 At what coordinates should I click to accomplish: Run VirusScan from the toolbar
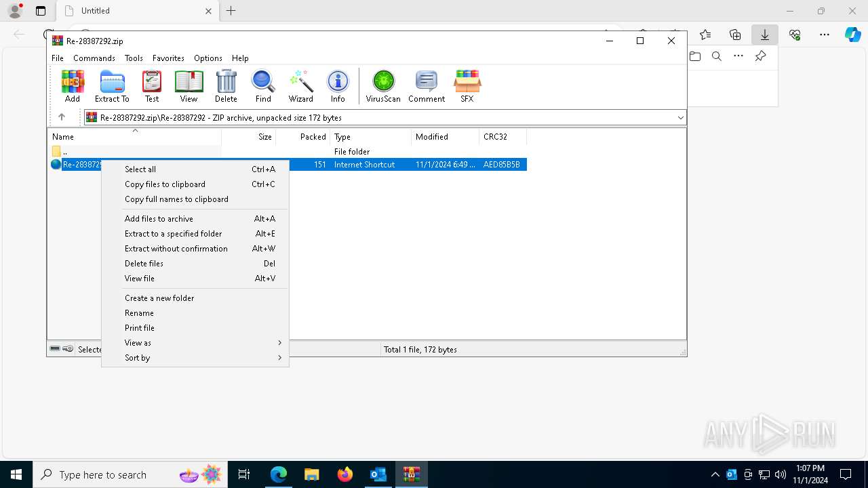[x=383, y=86]
